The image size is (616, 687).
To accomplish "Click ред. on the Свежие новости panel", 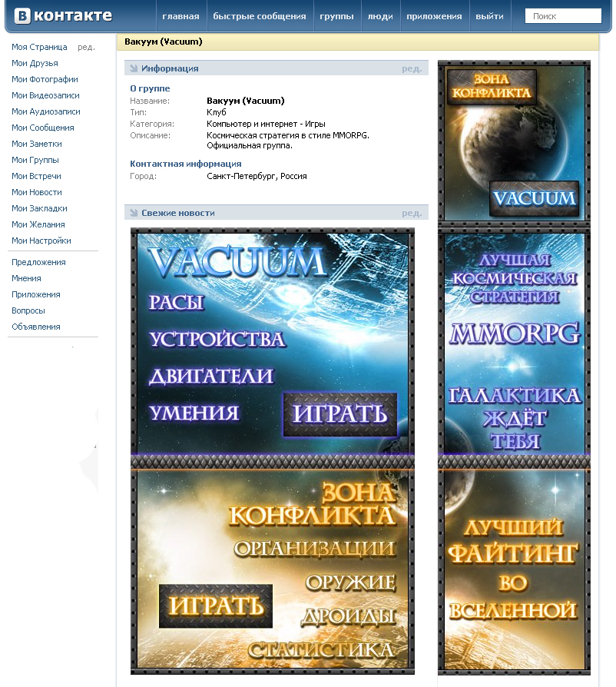I will [x=414, y=212].
